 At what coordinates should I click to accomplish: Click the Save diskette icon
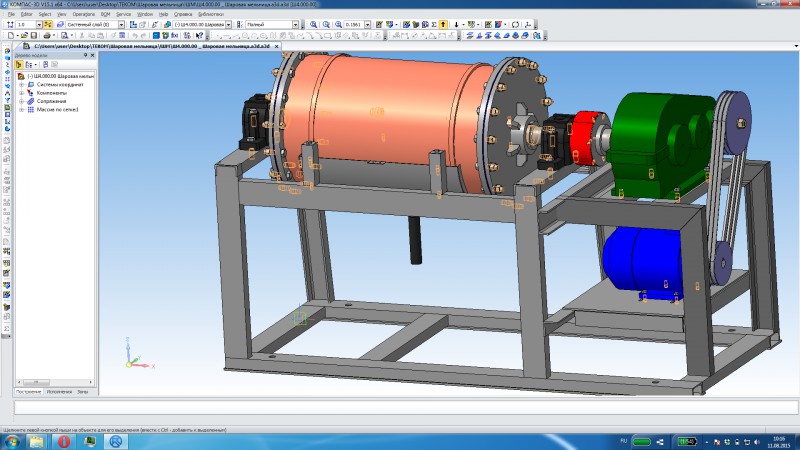(34, 35)
